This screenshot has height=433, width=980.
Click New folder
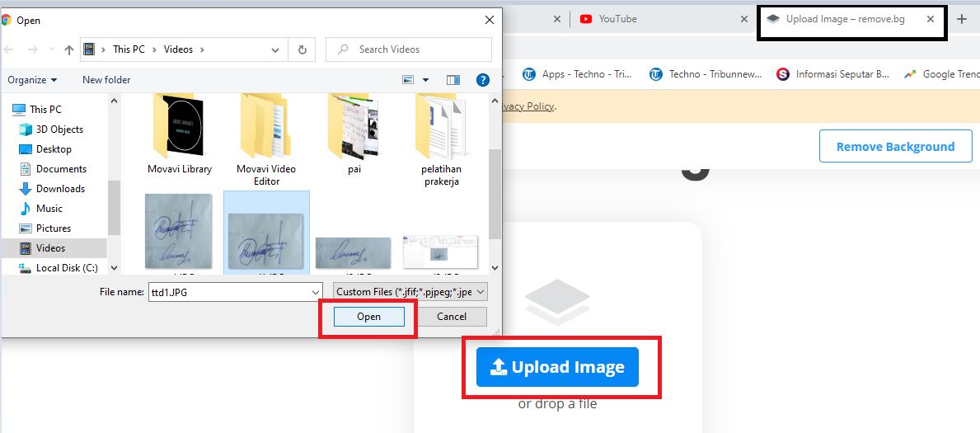coord(106,80)
